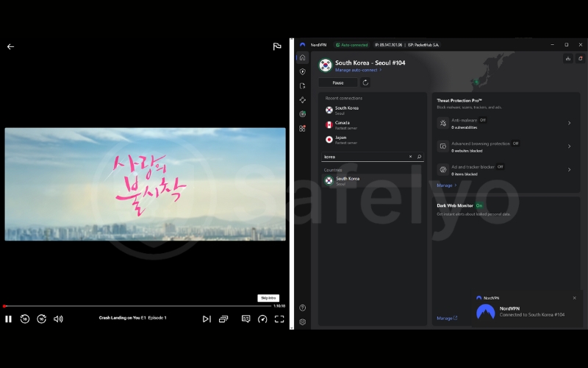This screenshot has height=368, width=588.
Task: Seek along the video progress bar
Action: (x=137, y=306)
